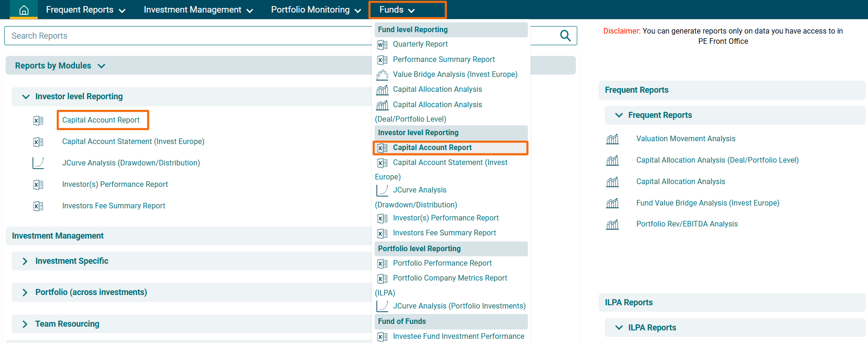Collapse the Investor level Reporting section
Screen dimensions: 868x343
click(x=26, y=97)
